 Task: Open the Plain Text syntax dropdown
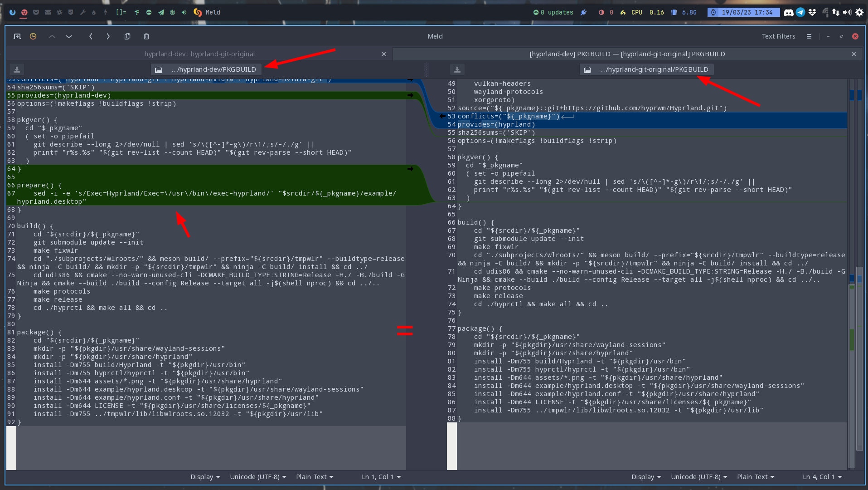(314, 477)
